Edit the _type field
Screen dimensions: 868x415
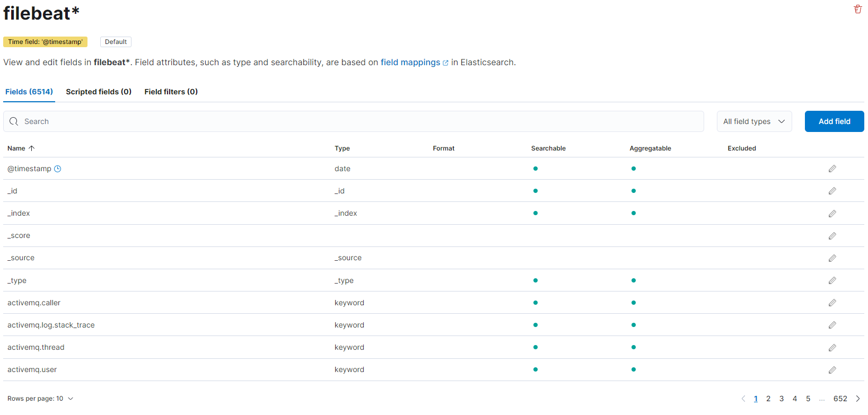coord(832,280)
